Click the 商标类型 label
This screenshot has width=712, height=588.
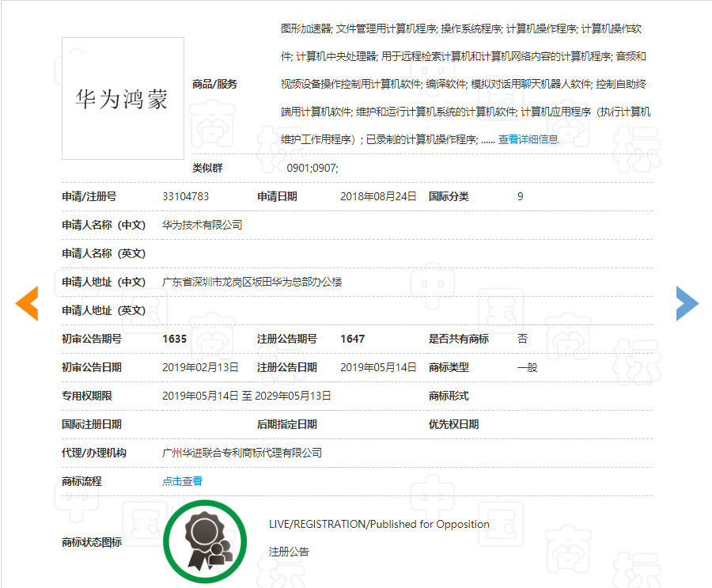coord(449,367)
